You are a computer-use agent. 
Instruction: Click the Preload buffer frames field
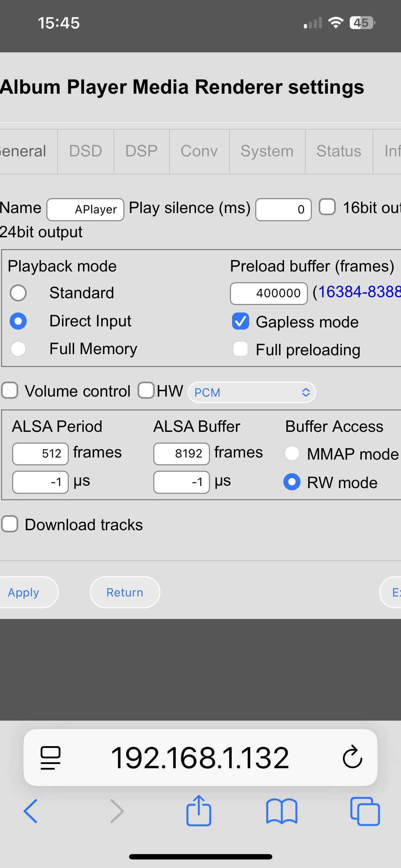[269, 293]
